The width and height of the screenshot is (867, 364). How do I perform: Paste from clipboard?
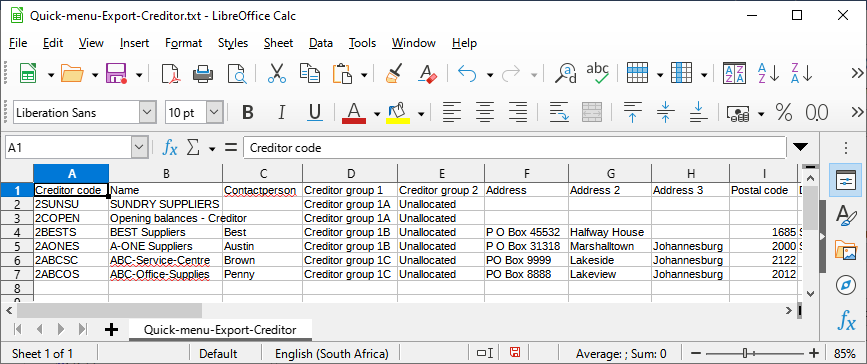click(343, 74)
